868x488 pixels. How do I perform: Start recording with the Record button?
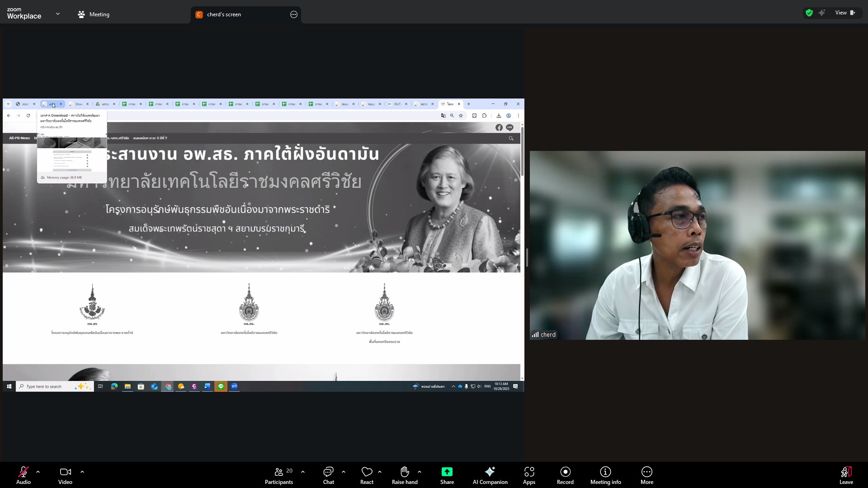click(x=565, y=472)
